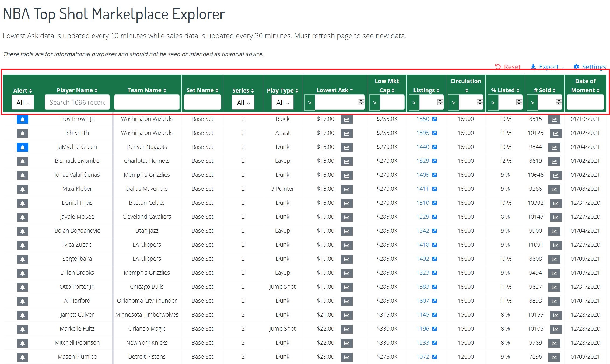Screen dimensions: 610x364
Task: Sort table by Lowest Ask column
Action: 335,90
